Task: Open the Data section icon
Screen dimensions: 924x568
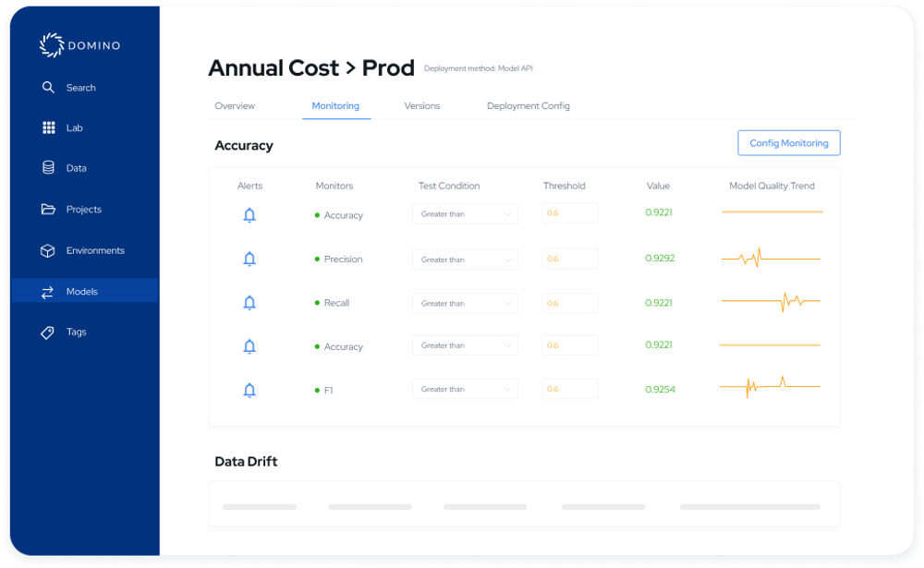Action: (x=48, y=168)
